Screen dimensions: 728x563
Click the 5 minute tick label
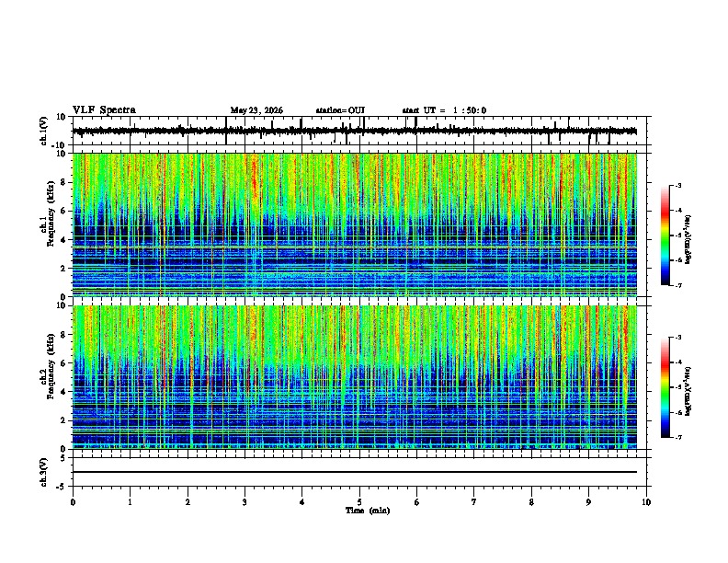coord(359,502)
